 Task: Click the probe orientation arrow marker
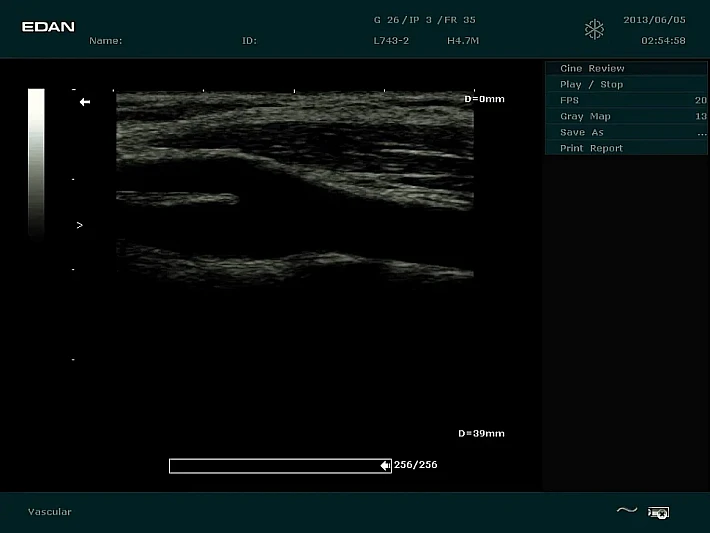tap(85, 102)
